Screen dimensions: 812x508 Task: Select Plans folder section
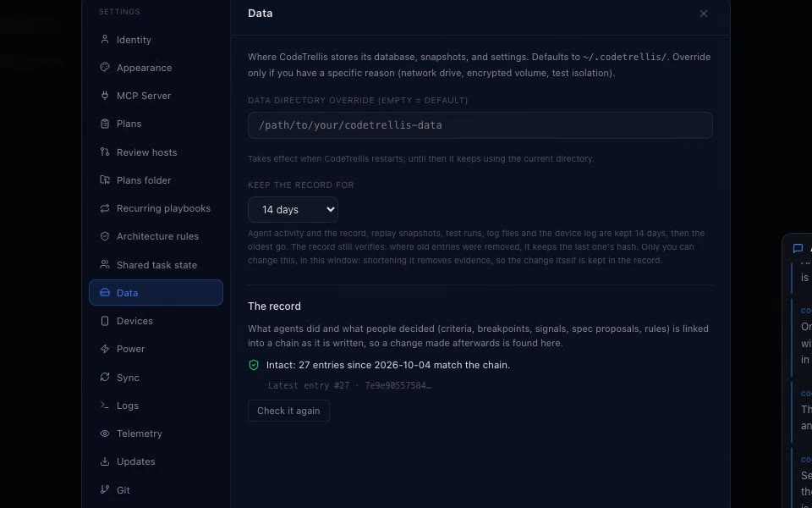coord(156,179)
